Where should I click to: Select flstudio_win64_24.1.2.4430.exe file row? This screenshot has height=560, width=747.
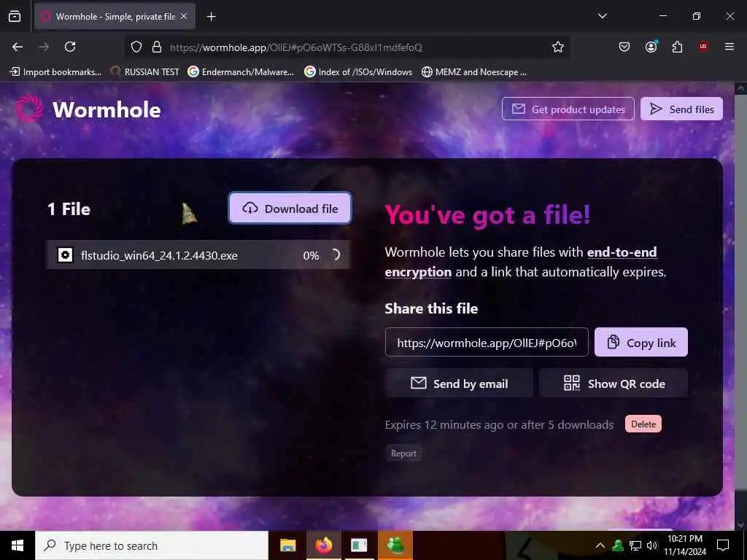click(198, 255)
